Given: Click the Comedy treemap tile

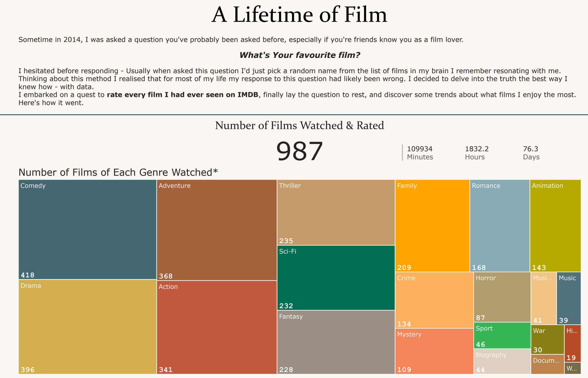Looking at the screenshot, I should tap(87, 230).
